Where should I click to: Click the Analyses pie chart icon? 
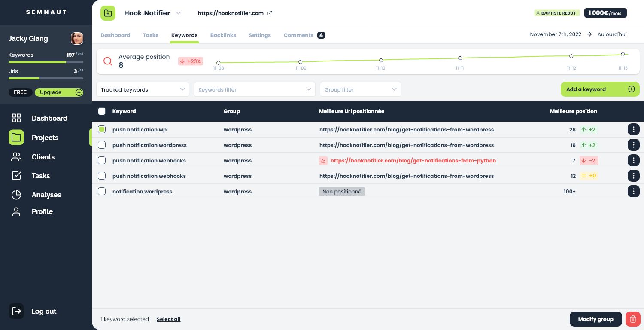(16, 195)
